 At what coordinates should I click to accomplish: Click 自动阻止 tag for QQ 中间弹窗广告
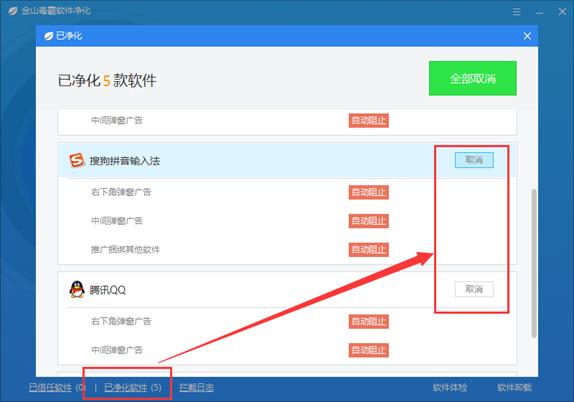click(369, 350)
